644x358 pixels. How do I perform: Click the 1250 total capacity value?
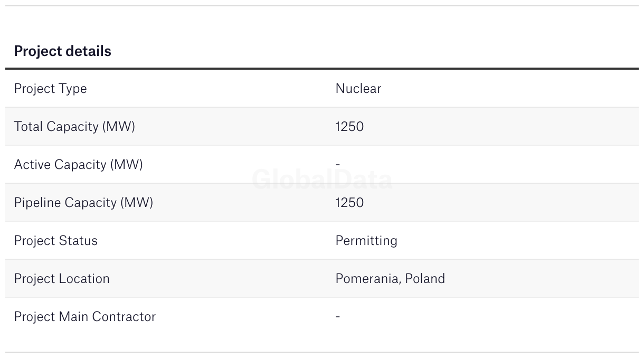349,127
